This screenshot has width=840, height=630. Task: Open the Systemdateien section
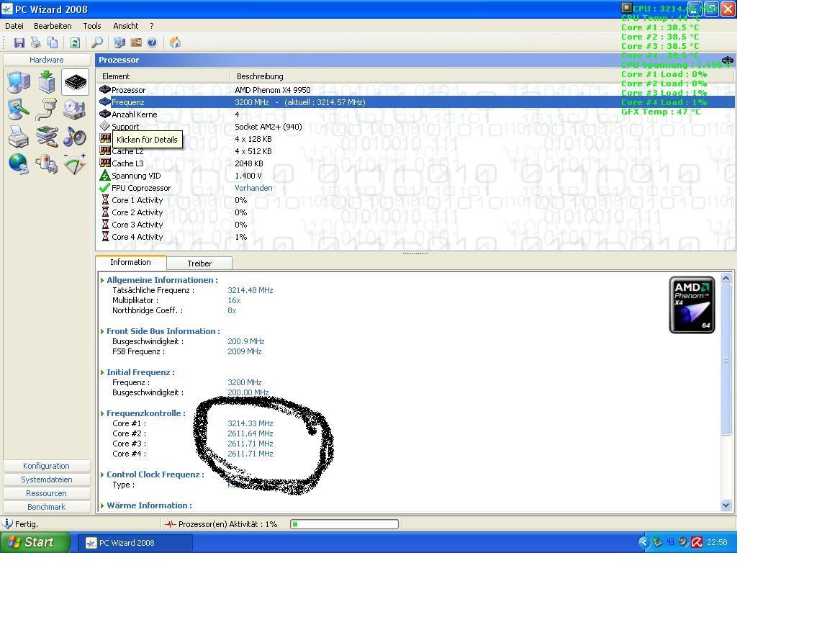tap(47, 480)
